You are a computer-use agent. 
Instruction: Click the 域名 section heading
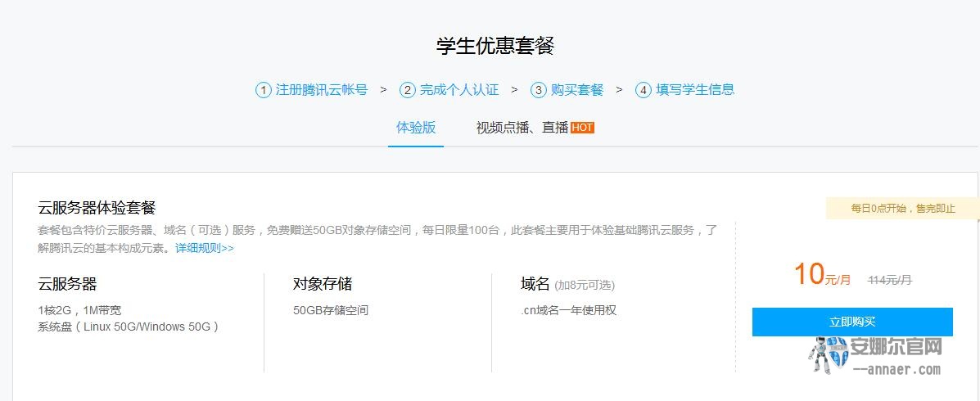(x=535, y=284)
